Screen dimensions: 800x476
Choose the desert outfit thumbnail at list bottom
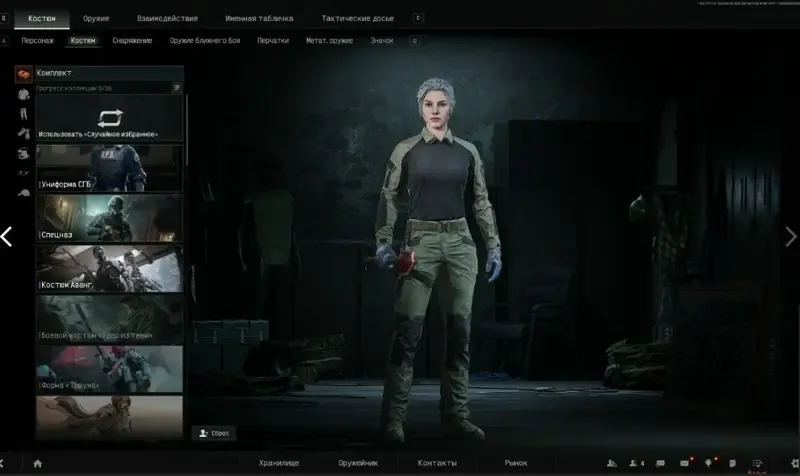pyautogui.click(x=109, y=417)
